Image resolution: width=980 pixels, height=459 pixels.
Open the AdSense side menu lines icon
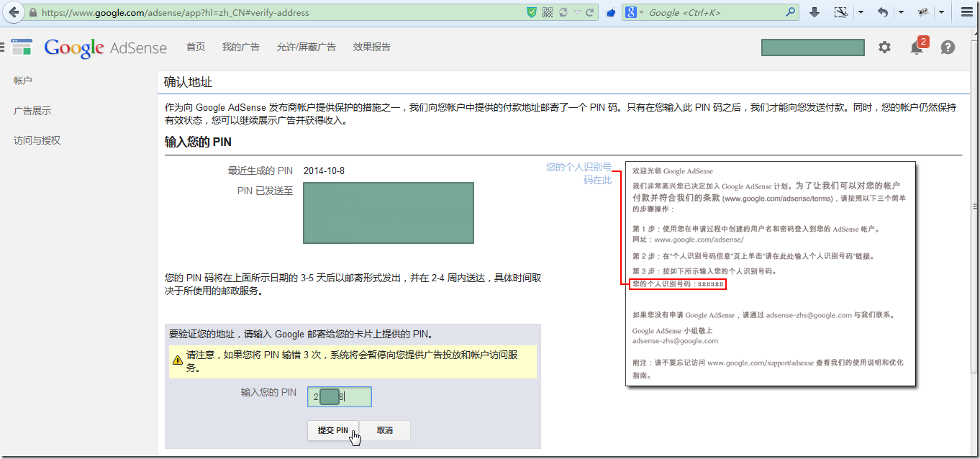pos(2,47)
